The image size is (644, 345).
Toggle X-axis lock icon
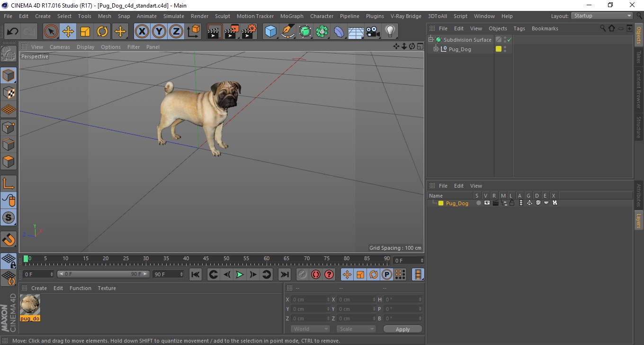(x=142, y=32)
